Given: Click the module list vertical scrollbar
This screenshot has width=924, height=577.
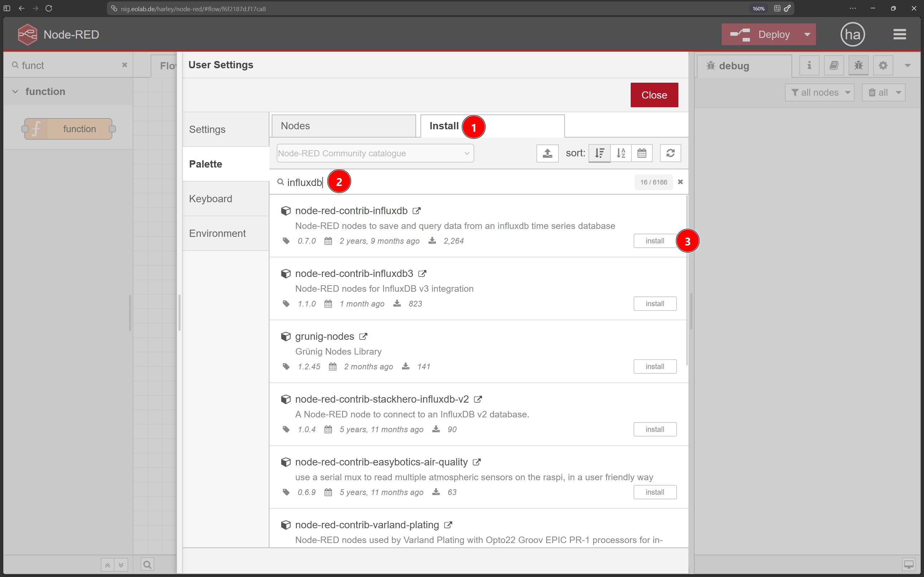Looking at the screenshot, I should pos(687,281).
